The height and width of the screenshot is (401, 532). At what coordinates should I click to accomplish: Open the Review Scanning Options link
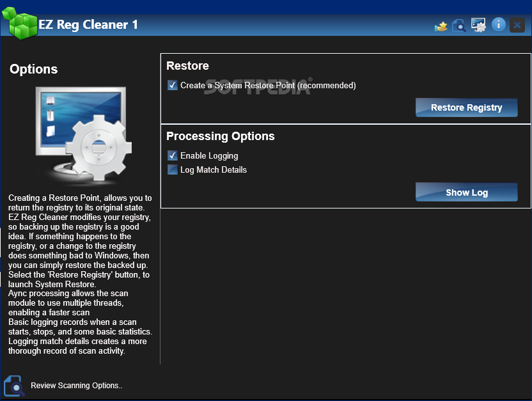pos(76,386)
